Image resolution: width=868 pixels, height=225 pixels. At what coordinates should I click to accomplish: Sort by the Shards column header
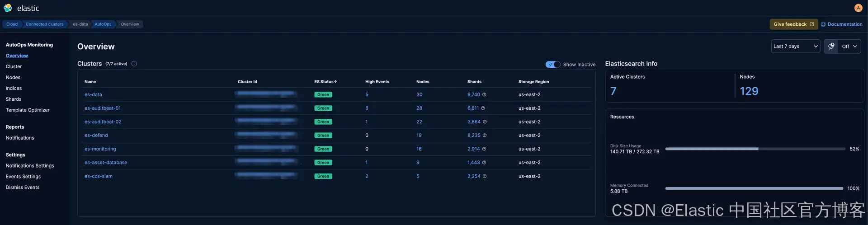click(474, 82)
